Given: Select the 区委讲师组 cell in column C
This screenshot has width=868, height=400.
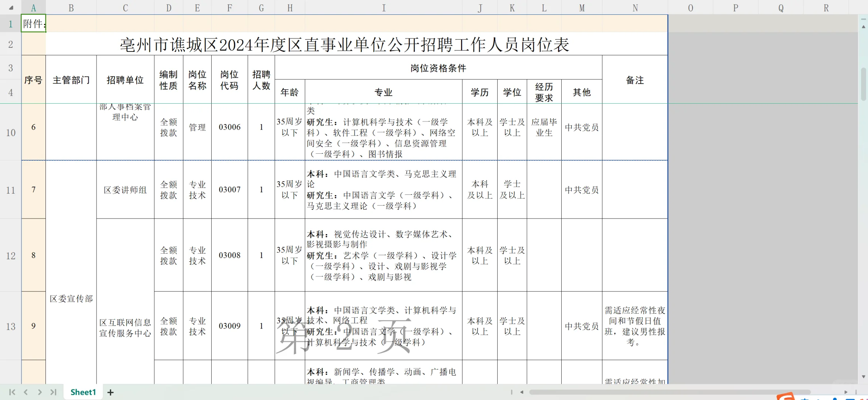Looking at the screenshot, I should [125, 190].
